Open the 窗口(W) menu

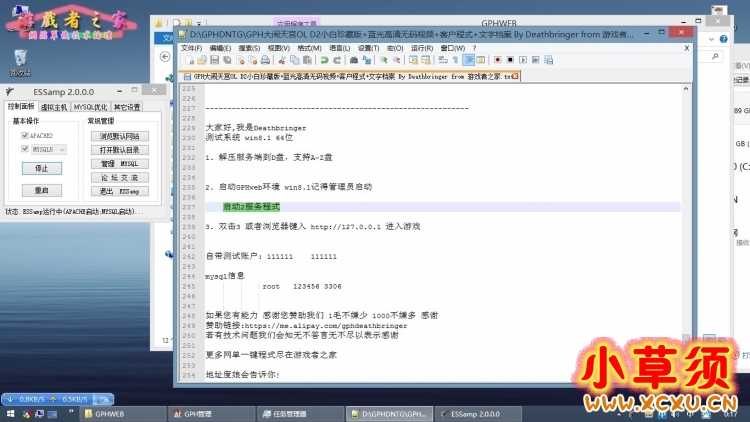(452, 48)
